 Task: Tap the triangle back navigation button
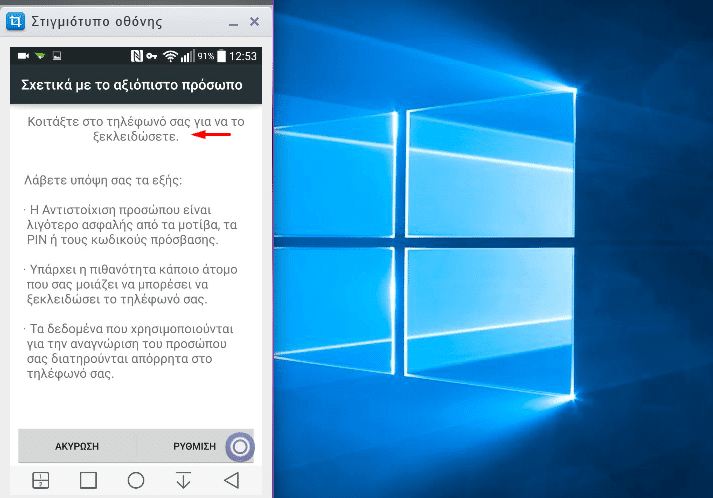[x=231, y=480]
